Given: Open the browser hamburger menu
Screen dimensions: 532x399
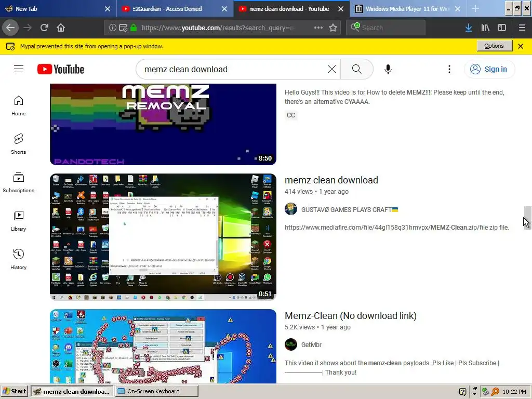Looking at the screenshot, I should (522, 28).
